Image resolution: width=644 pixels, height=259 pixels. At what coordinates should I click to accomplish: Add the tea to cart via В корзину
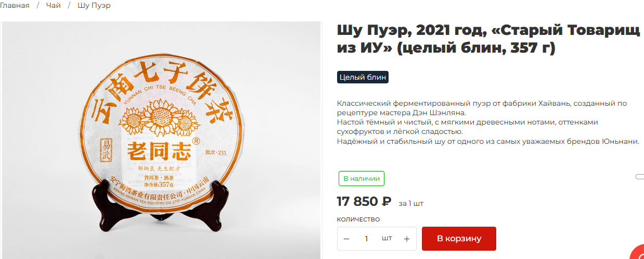pos(459,239)
